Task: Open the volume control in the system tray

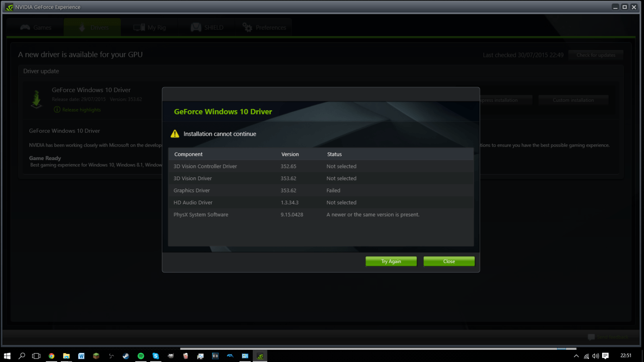Action: click(595, 356)
